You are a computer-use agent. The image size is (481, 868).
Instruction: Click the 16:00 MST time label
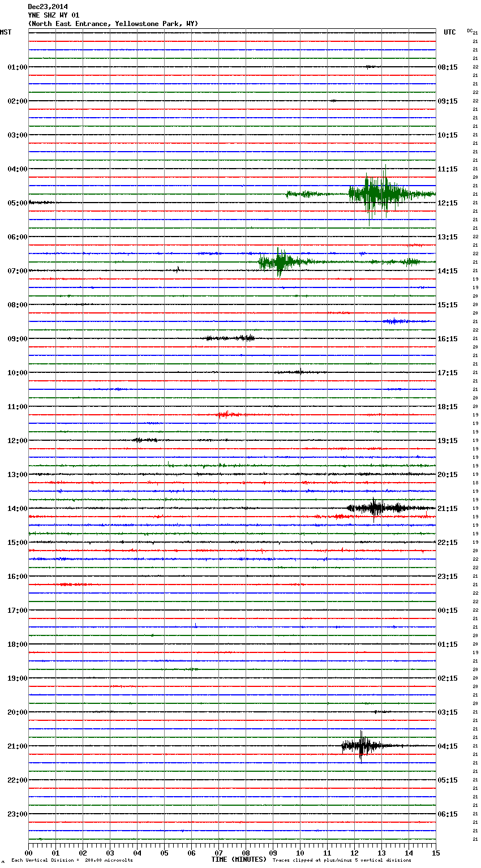(17, 577)
